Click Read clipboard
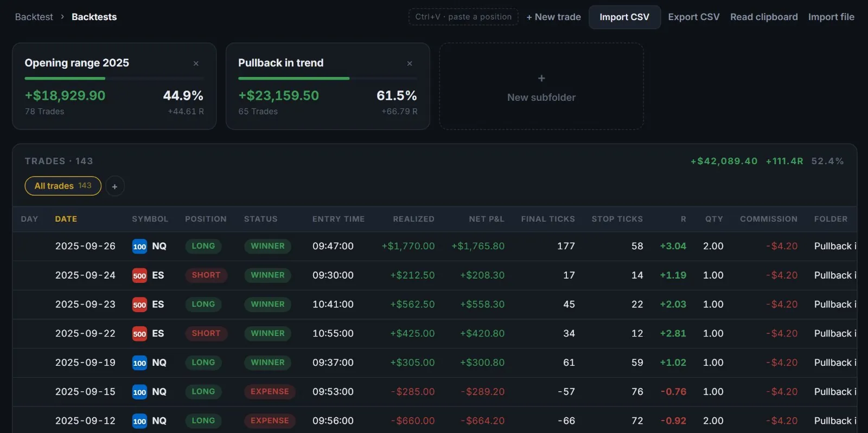This screenshot has width=868, height=433. [764, 17]
